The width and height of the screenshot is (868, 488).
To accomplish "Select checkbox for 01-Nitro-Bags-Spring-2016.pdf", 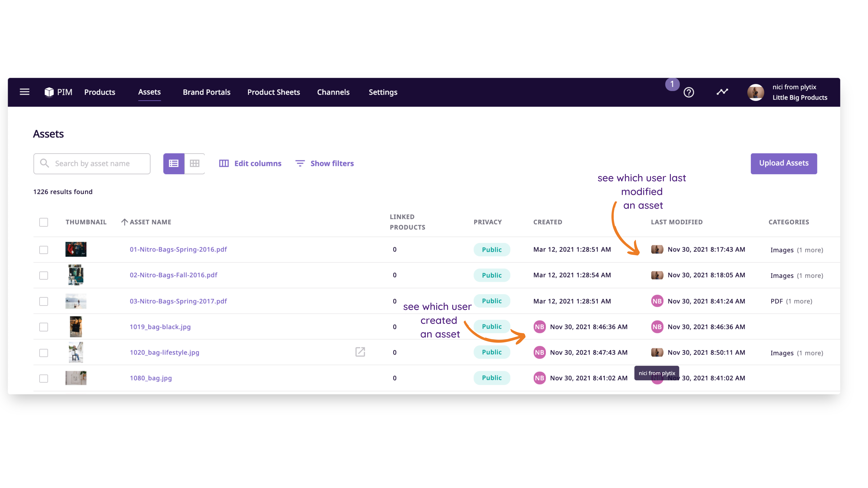I will click(43, 250).
